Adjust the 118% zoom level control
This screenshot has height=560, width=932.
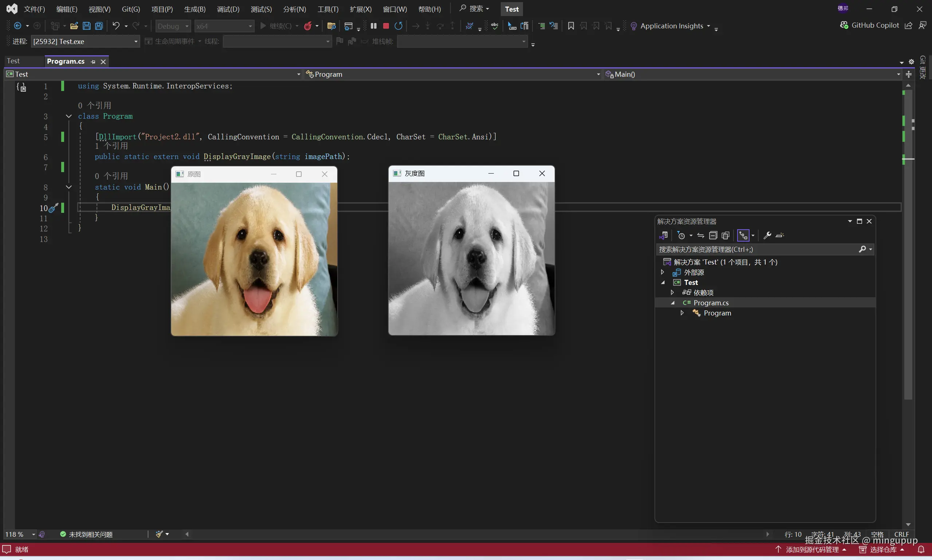tap(16, 534)
